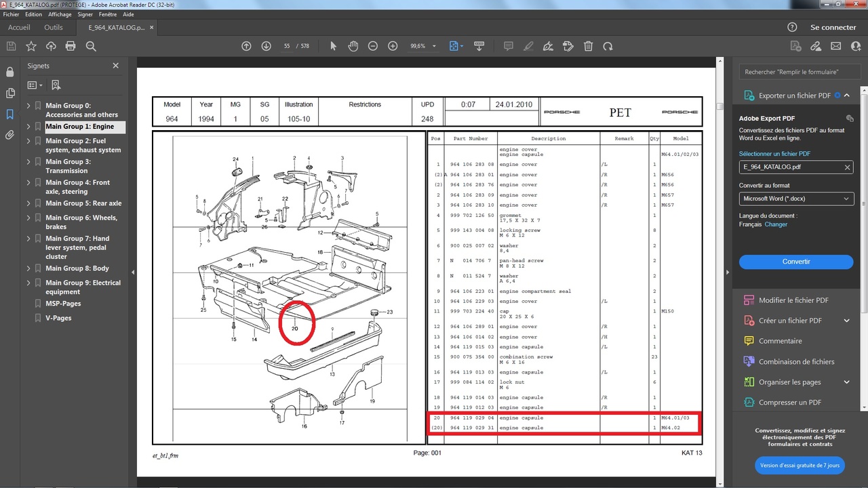Image resolution: width=868 pixels, height=488 pixels.
Task: Expand Main Group 2: Fuel system bookmark
Action: coord(28,141)
